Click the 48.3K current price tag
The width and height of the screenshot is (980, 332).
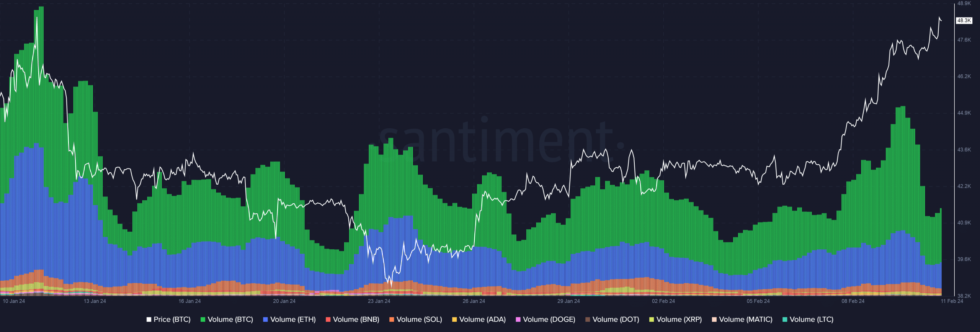964,20
